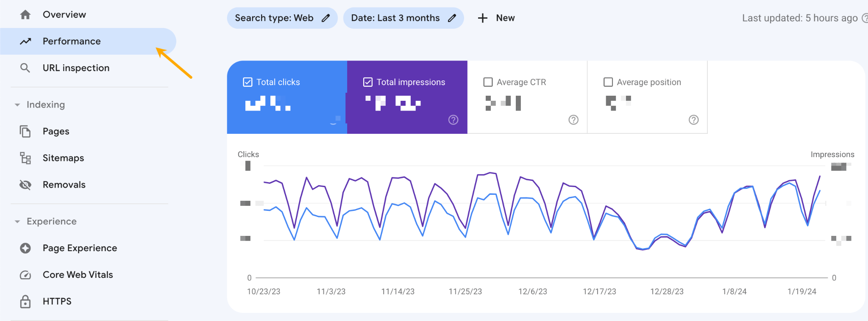Click the HTTPS padlock icon
Viewport: 868px width, 321px height.
pyautogui.click(x=25, y=302)
